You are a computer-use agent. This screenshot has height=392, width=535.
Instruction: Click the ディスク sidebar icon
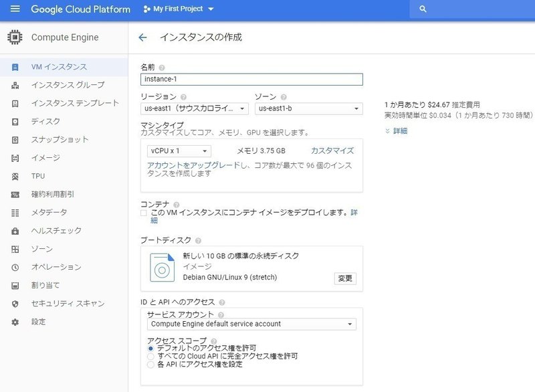[15, 122]
